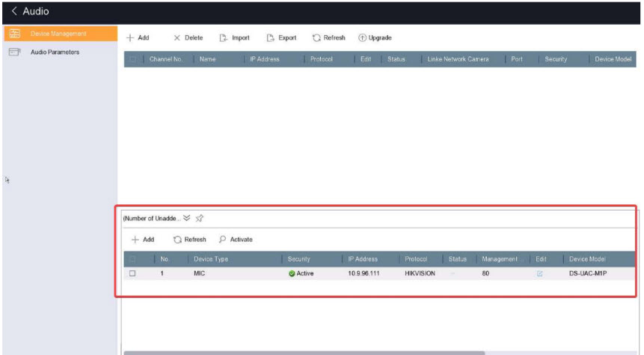Viewport: 644px width, 355px height.
Task: Click the Add icon in the top toolbar
Action: click(x=130, y=38)
